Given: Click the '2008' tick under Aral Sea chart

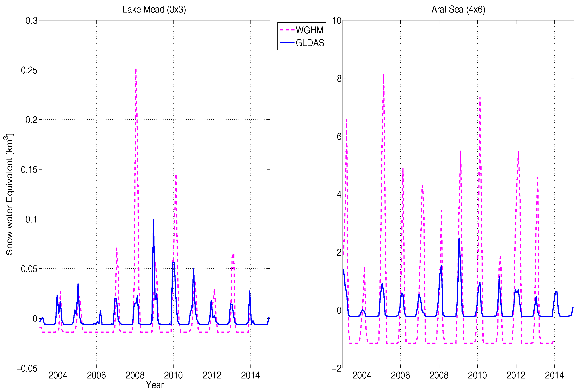Looking at the screenshot, I should pos(439,375).
